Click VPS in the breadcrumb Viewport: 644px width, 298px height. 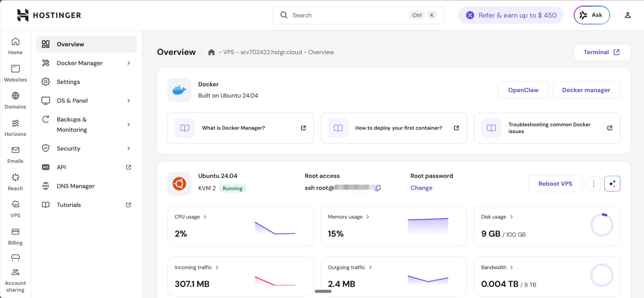(229, 52)
